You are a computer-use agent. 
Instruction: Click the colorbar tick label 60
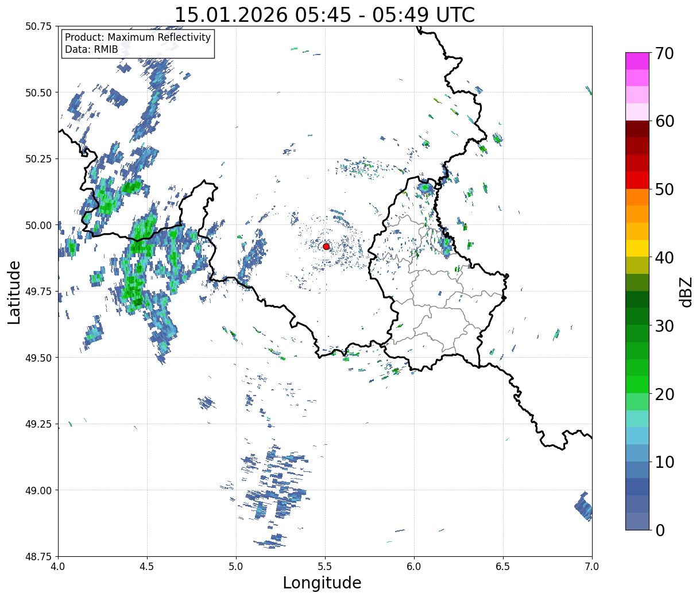click(664, 121)
